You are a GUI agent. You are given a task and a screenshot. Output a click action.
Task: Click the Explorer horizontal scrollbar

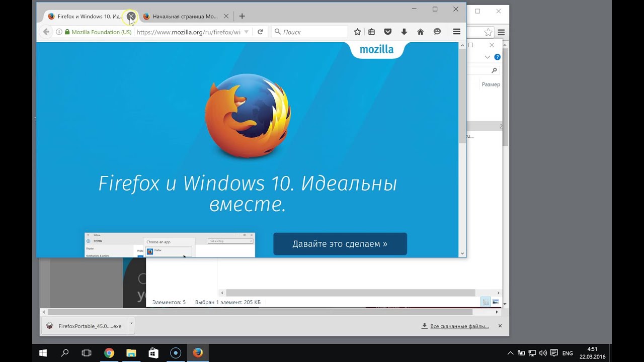pyautogui.click(x=351, y=293)
